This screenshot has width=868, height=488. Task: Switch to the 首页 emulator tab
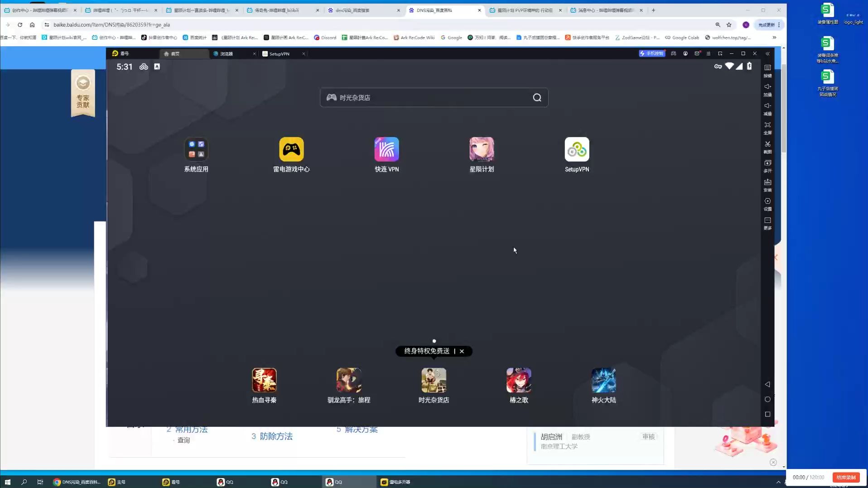(x=184, y=54)
